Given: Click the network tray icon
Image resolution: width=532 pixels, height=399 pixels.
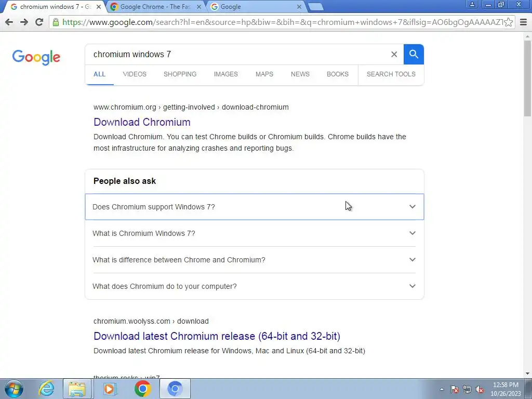Looking at the screenshot, I should (467, 389).
